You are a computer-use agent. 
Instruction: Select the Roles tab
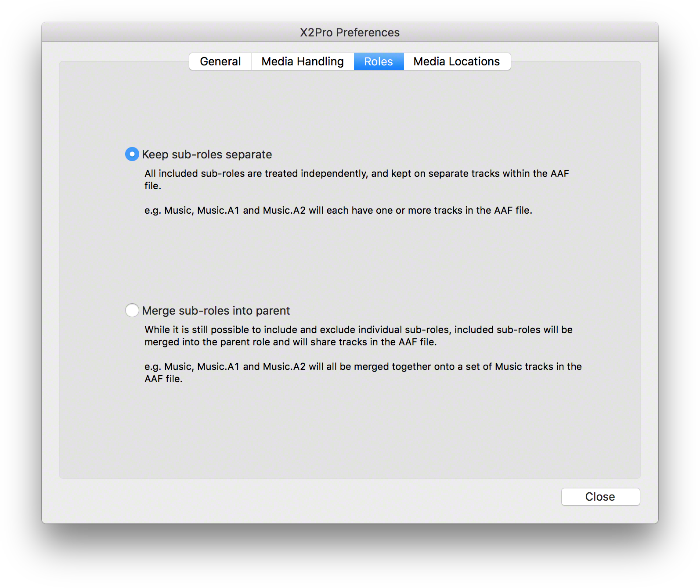[x=379, y=61]
